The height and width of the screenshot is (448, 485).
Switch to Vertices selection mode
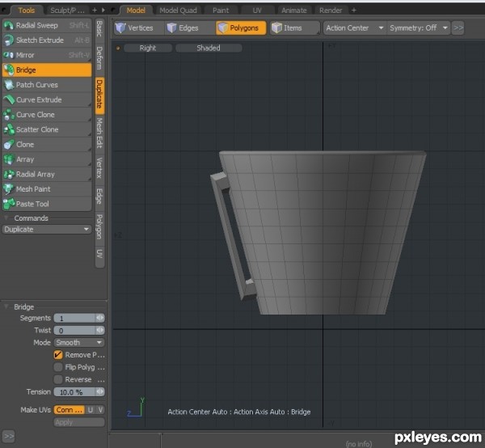pyautogui.click(x=138, y=27)
